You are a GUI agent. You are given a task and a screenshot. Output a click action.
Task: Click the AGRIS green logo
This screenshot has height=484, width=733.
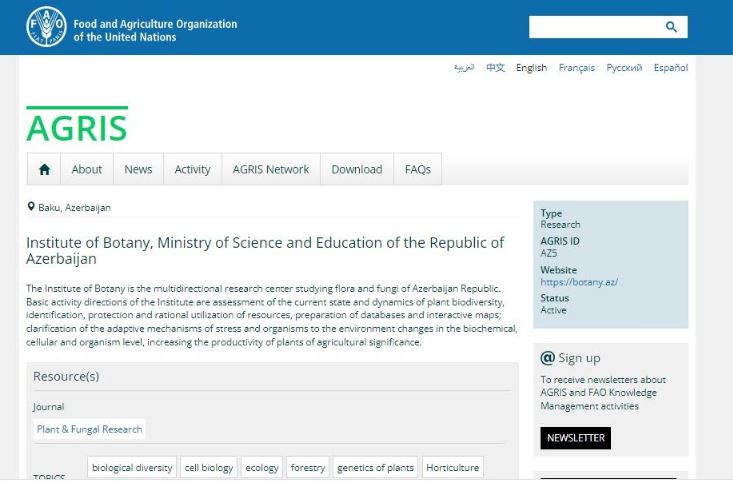pos(77,125)
